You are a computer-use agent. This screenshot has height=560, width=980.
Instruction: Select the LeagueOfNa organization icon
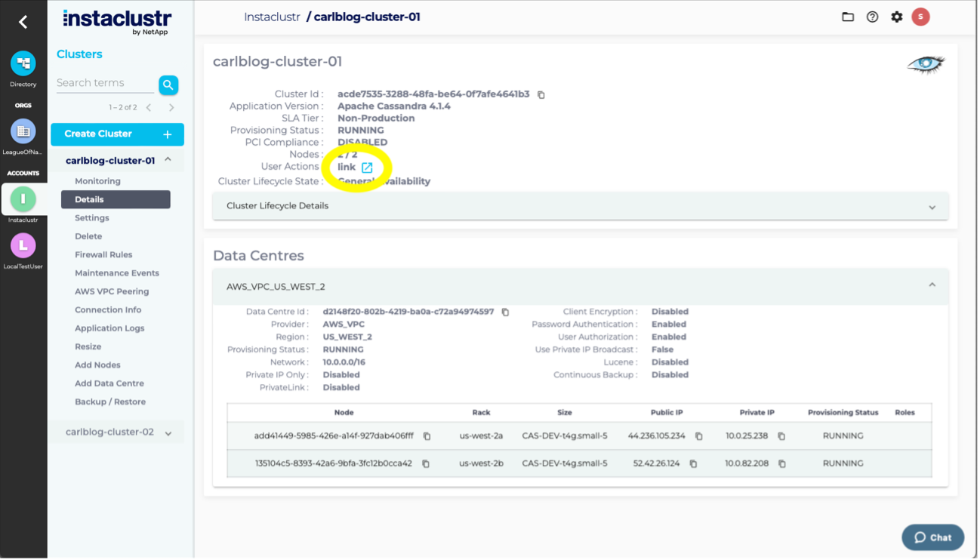(23, 131)
